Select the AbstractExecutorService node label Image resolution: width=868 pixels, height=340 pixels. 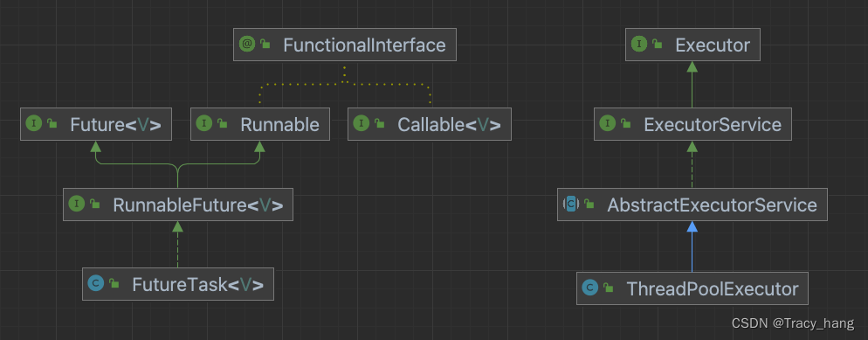point(712,205)
